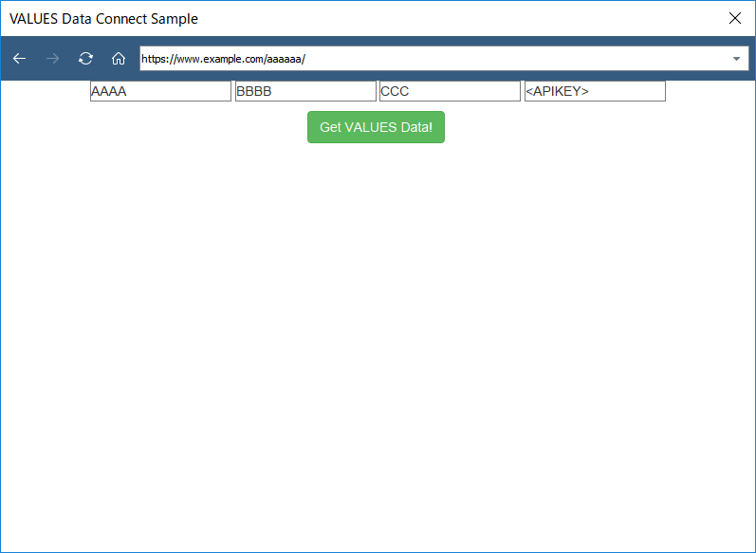Click the <APIKEY> input field
The height and width of the screenshot is (553, 756).
595,91
